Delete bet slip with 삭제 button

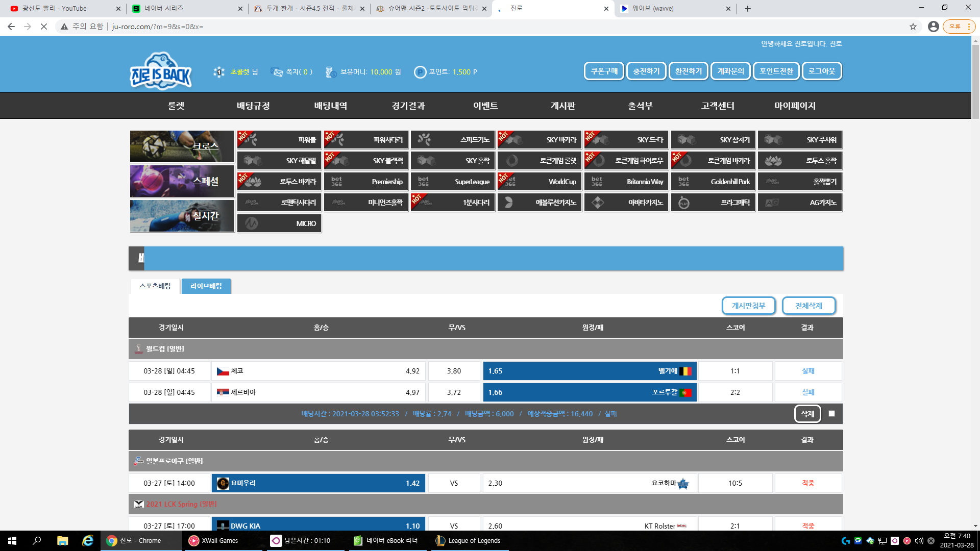(807, 414)
